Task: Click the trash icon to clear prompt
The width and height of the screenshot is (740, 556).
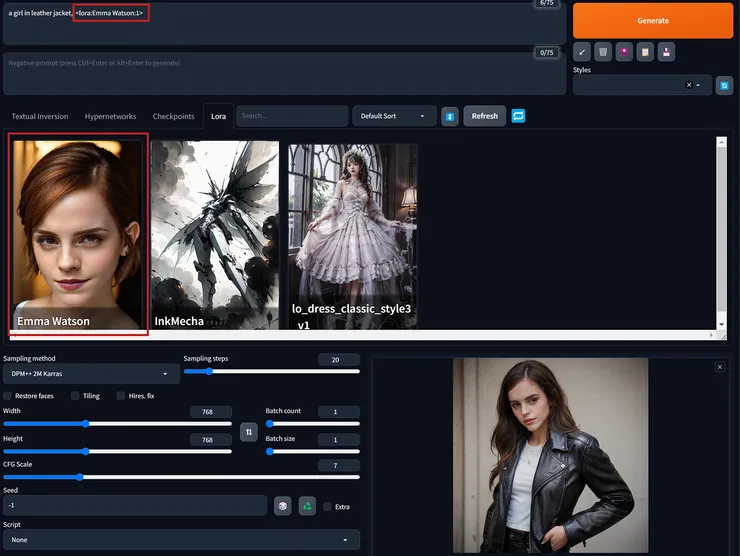Action: (603, 51)
